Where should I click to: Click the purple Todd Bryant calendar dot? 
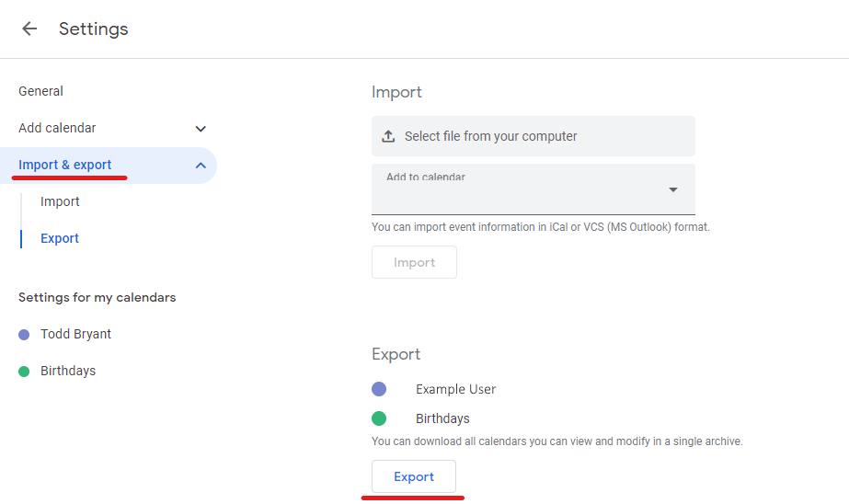point(24,335)
